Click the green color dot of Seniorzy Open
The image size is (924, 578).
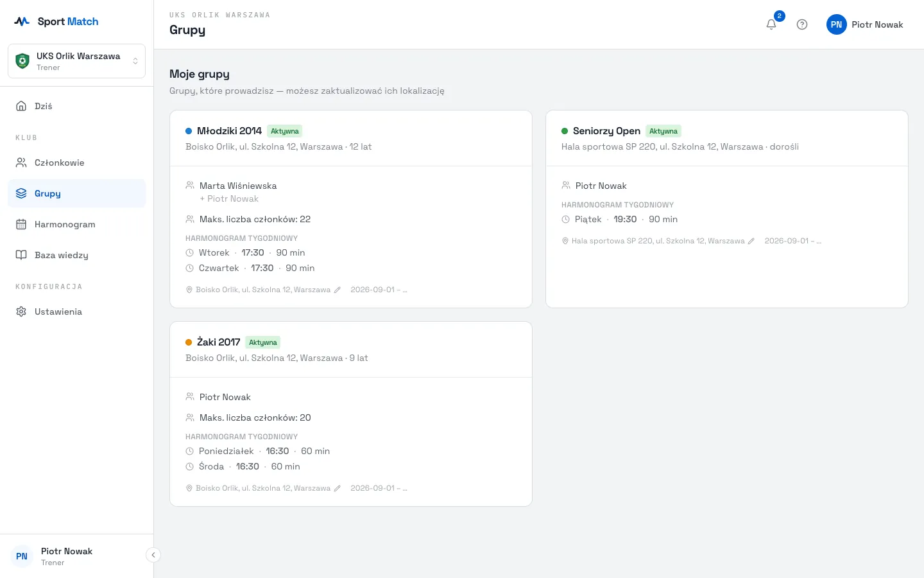tap(565, 131)
